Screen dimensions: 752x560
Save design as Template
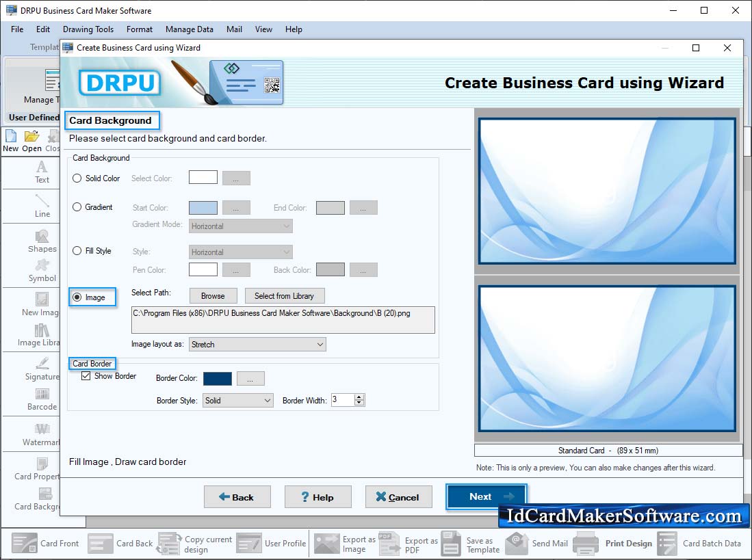click(x=470, y=544)
